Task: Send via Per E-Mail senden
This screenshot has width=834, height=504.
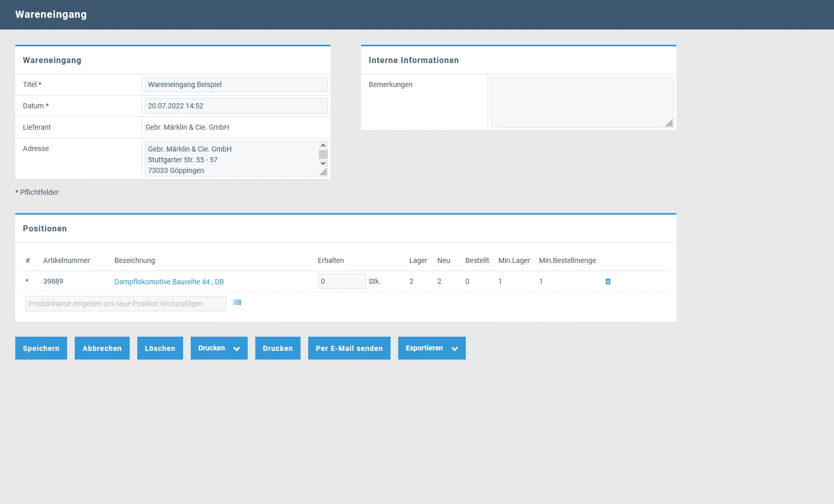Action: [349, 348]
